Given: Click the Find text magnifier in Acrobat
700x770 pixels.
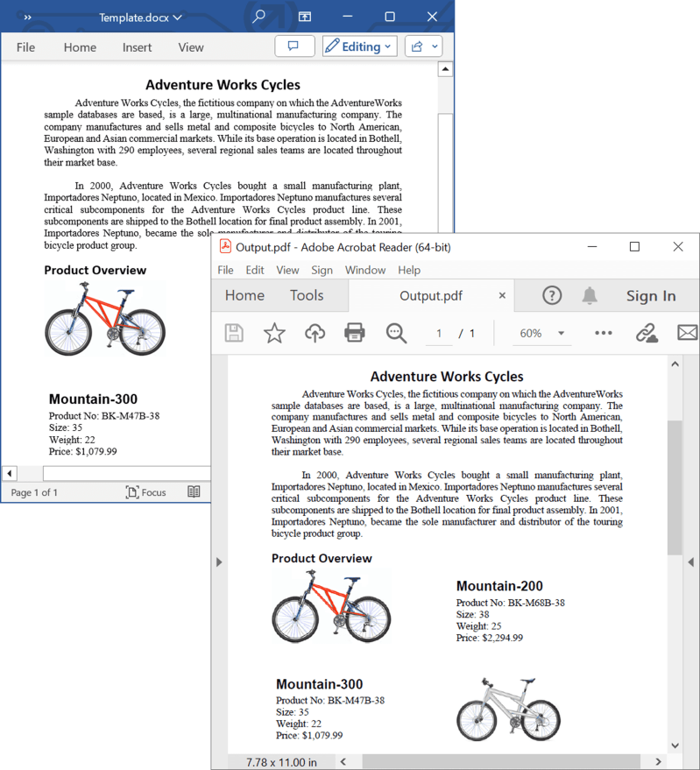Looking at the screenshot, I should [396, 333].
